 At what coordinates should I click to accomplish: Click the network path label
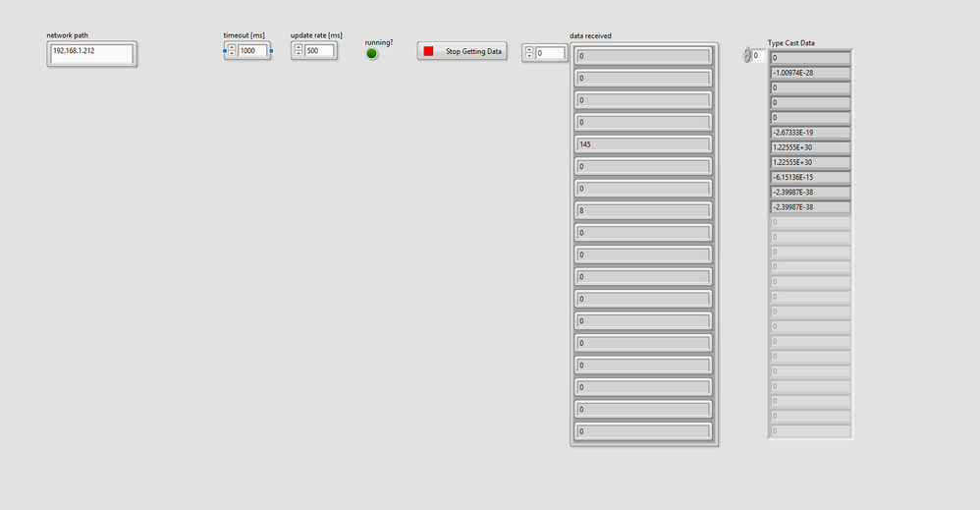pos(68,35)
